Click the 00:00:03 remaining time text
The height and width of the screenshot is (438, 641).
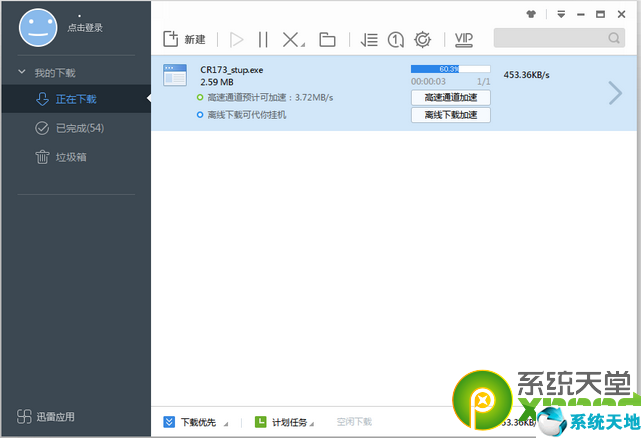point(428,81)
